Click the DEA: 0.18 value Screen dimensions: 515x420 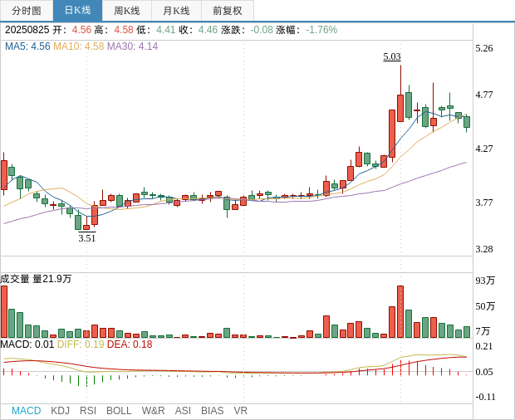point(130,344)
